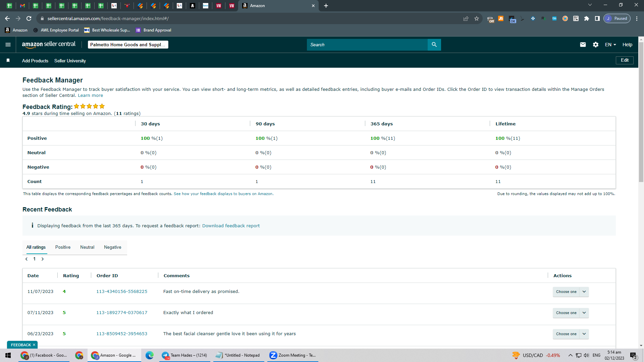The width and height of the screenshot is (644, 362).
Task: Click the Paused profile button
Action: point(617,18)
